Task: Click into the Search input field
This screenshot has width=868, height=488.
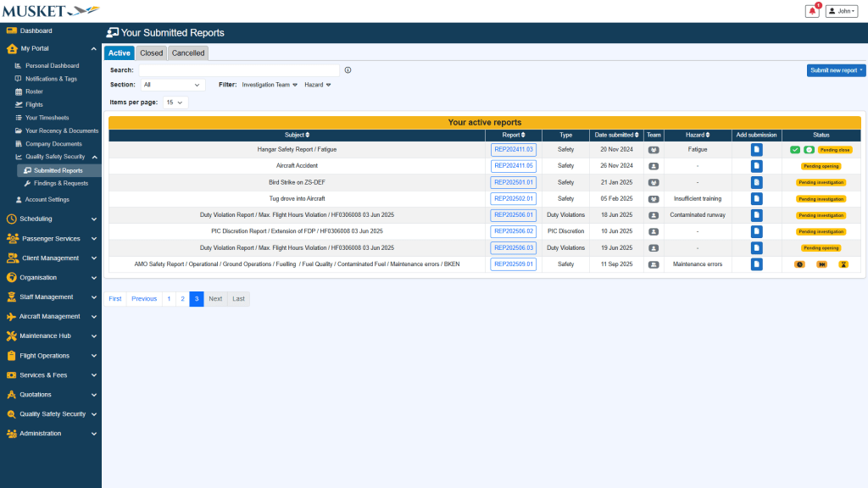Action: (239, 70)
